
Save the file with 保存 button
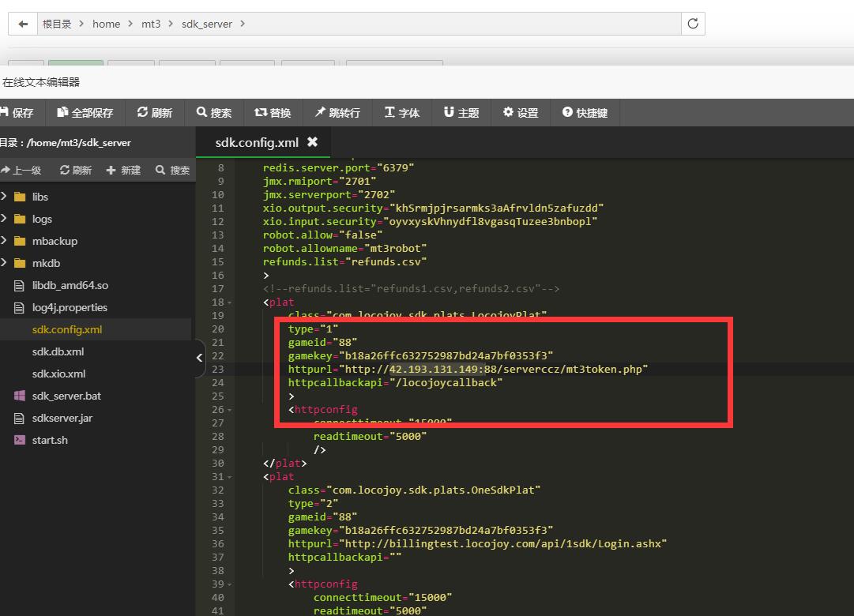(x=17, y=113)
